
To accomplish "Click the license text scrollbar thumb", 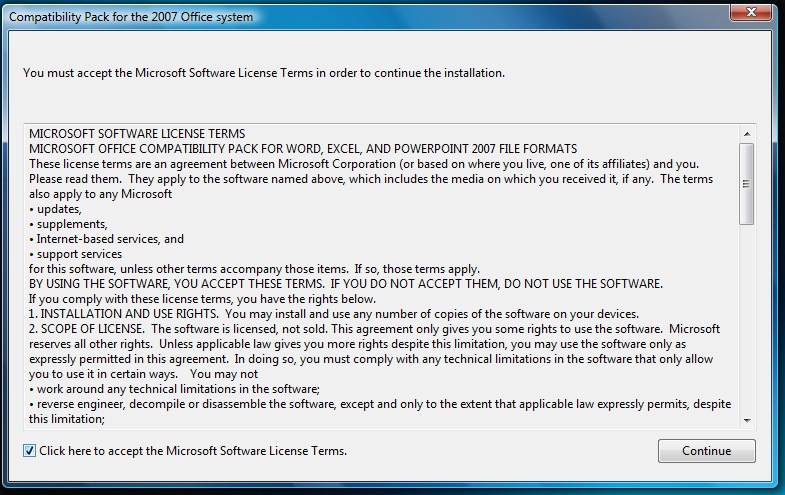I will pos(747,184).
